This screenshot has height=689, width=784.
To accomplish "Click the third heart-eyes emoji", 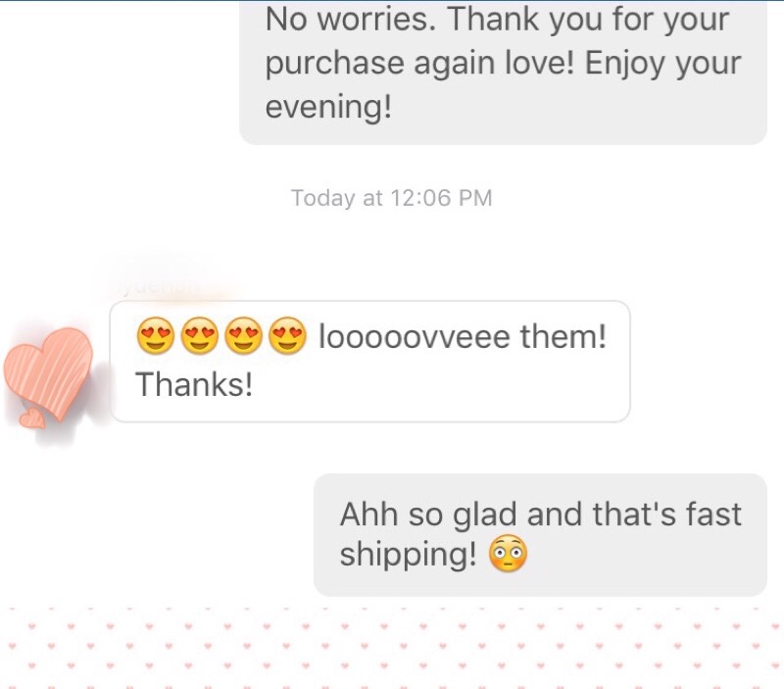I will [x=243, y=336].
